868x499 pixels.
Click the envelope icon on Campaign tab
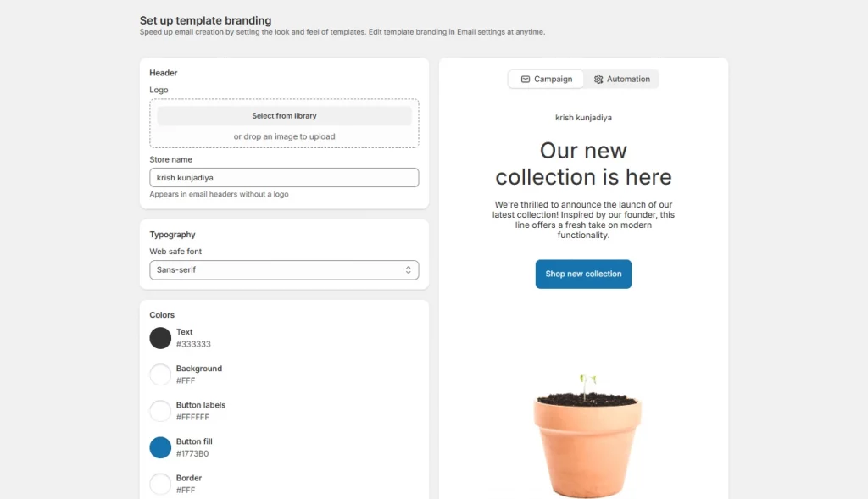point(526,80)
